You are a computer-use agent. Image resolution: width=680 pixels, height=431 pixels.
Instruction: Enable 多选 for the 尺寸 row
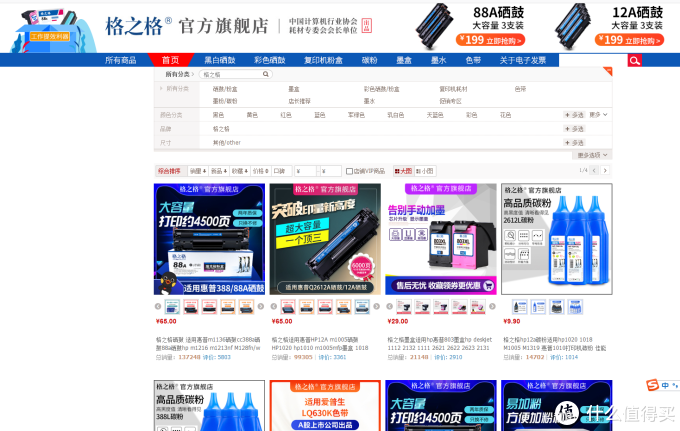point(574,143)
